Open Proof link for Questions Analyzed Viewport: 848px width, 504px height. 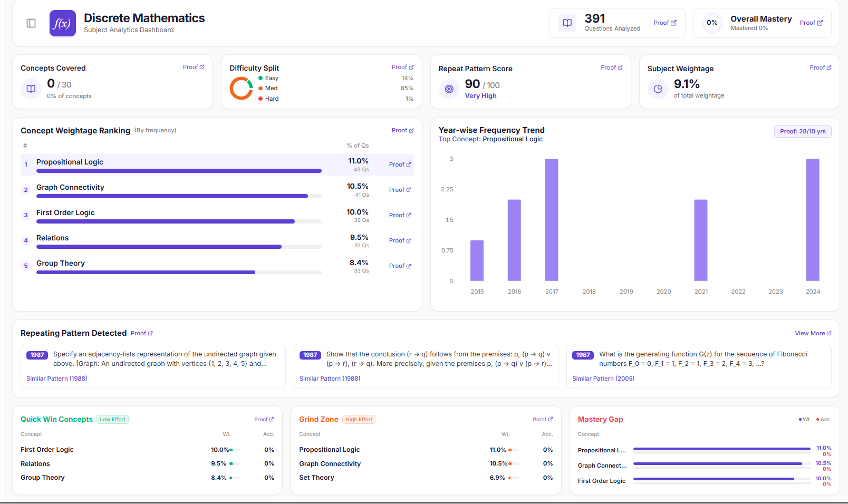(664, 23)
